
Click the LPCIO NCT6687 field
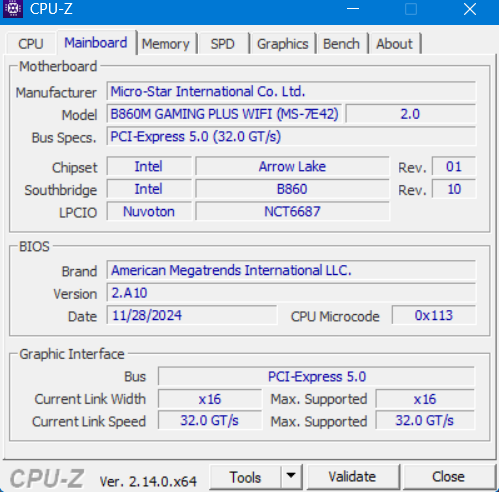[x=292, y=211]
